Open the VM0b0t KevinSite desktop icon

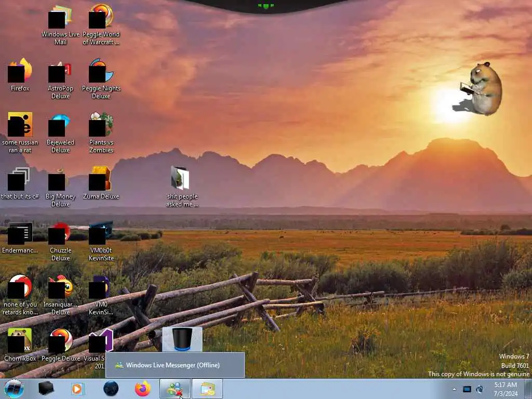pyautogui.click(x=101, y=241)
